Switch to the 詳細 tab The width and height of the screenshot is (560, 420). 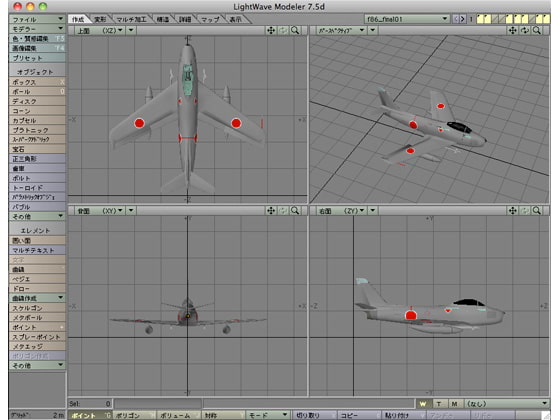click(x=185, y=19)
